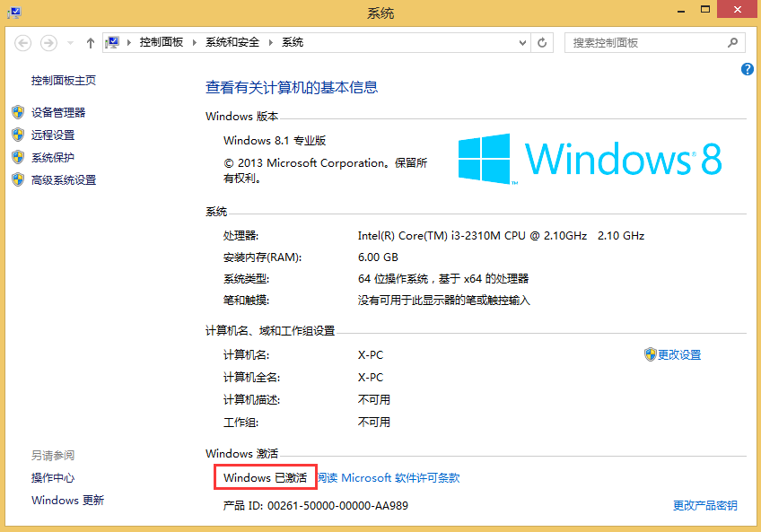The width and height of the screenshot is (761, 532).
Task: Expand the address bar history dropdown
Action: click(x=522, y=42)
